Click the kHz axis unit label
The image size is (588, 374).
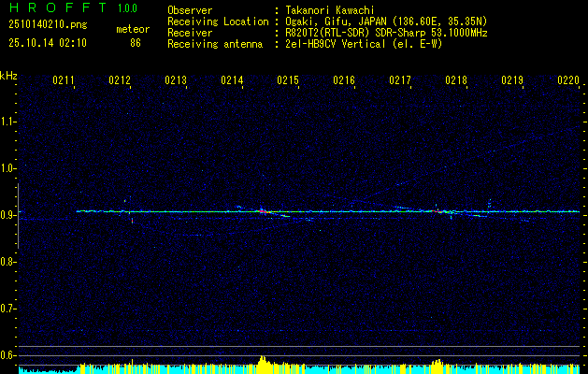tap(8, 76)
